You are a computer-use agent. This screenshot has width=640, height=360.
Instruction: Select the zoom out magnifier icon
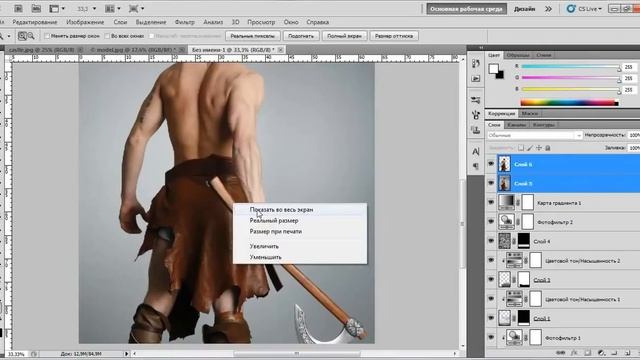point(31,36)
